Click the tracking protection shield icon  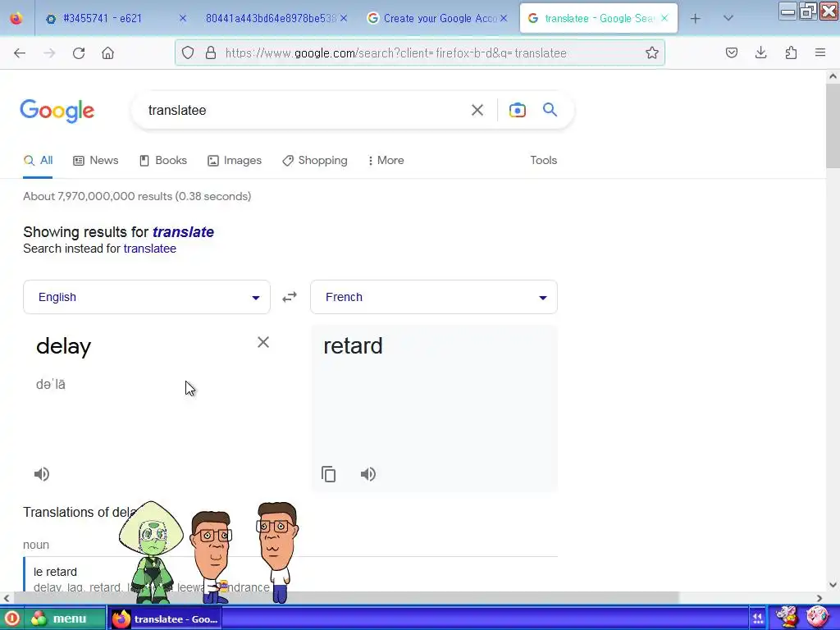188,52
